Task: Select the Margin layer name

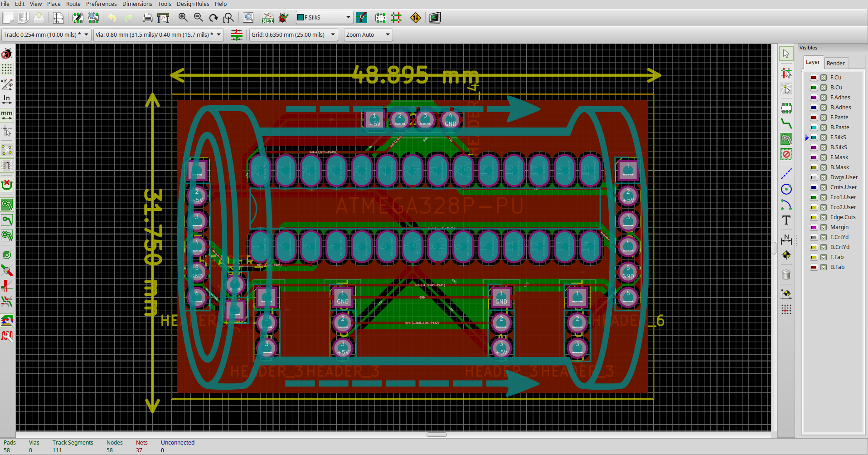Action: click(839, 227)
